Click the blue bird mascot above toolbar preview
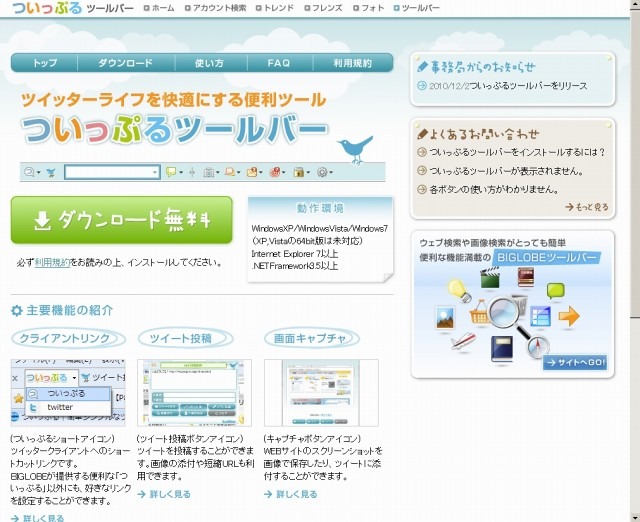Image resolution: width=640 pixels, height=522 pixels. [355, 149]
